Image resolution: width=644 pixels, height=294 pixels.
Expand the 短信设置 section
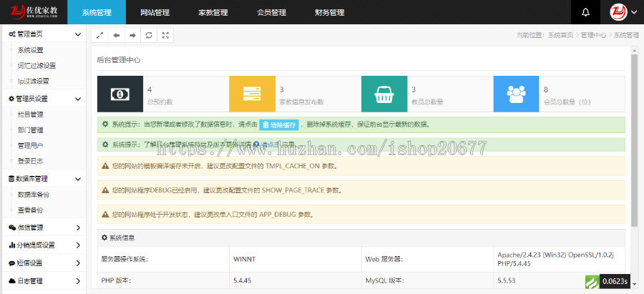click(x=43, y=263)
